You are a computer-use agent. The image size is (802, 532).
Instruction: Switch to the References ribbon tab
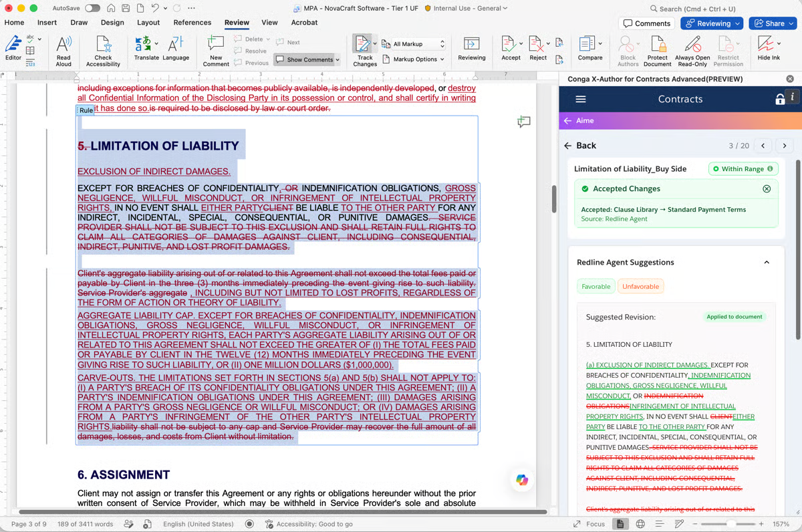click(x=192, y=22)
